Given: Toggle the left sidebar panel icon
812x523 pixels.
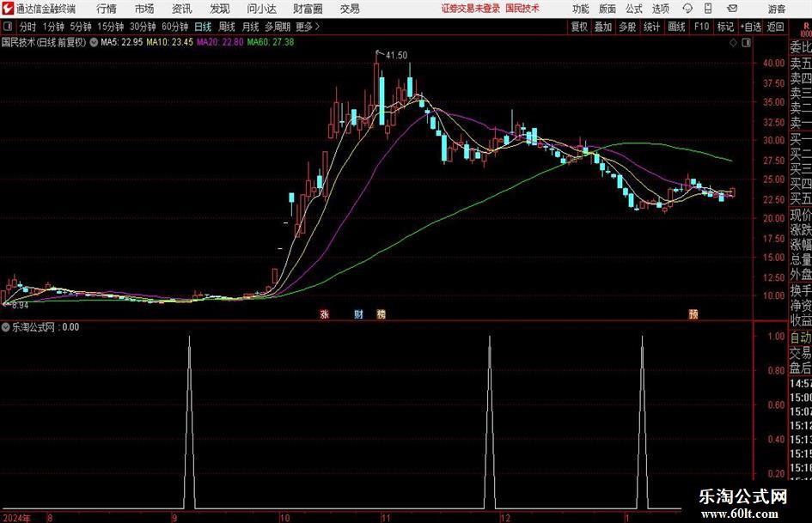Looking at the screenshot, I should click(x=8, y=27).
